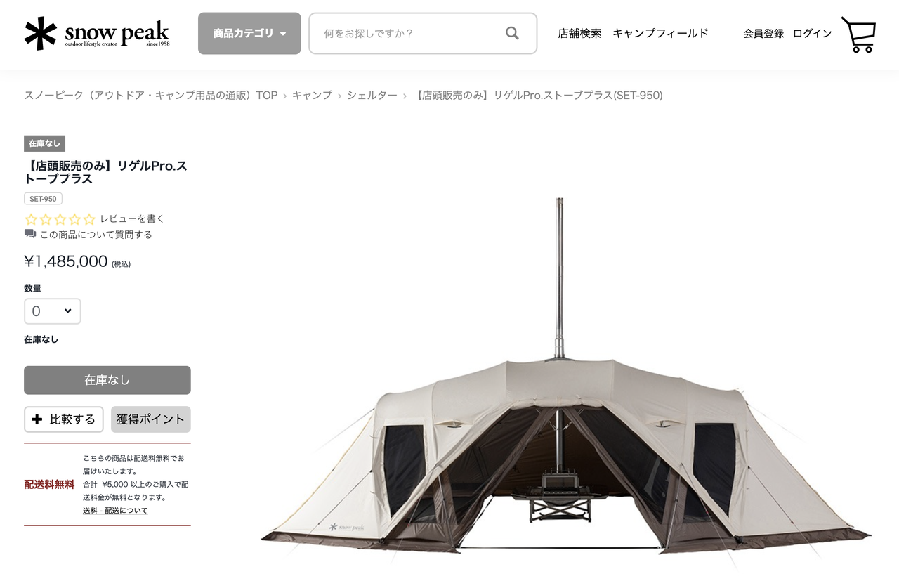Click the Snow Peak asterisk logo
The height and width of the screenshot is (588, 899).
click(x=40, y=33)
